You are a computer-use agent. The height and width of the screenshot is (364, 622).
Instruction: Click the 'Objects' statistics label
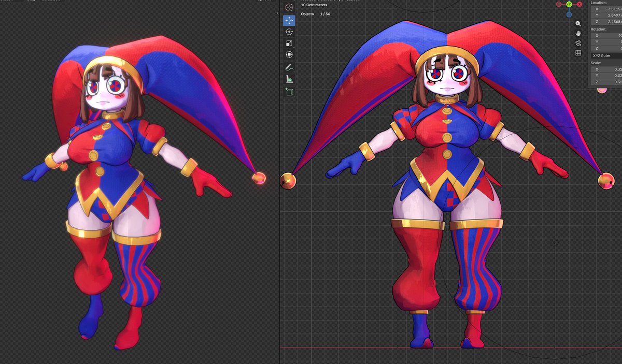click(x=307, y=14)
